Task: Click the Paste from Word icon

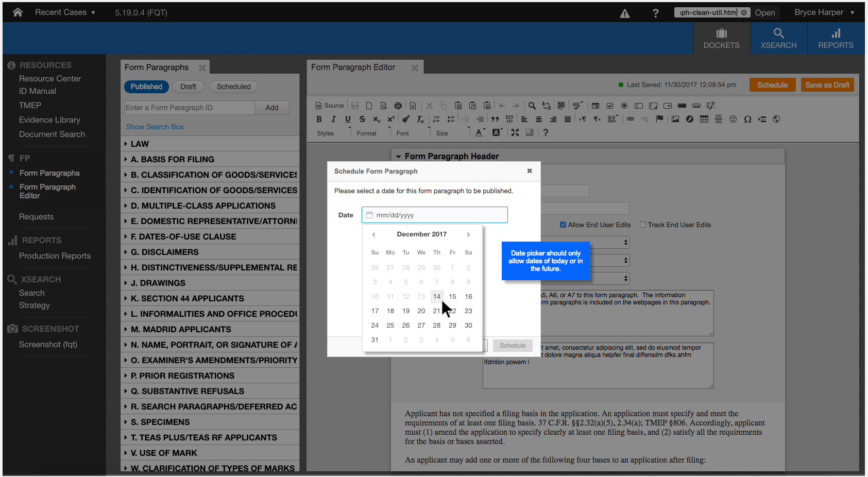Action: 487,106
